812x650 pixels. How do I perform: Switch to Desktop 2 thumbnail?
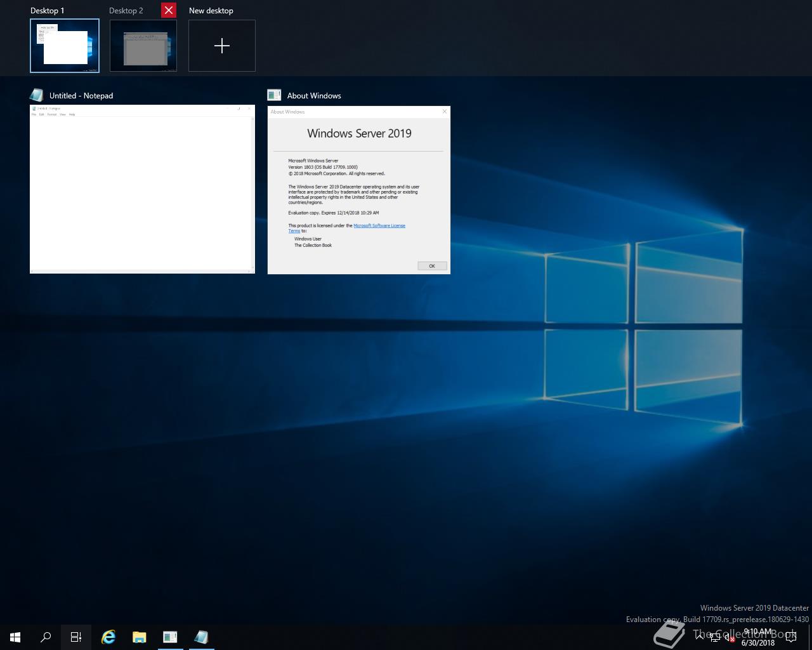pos(143,46)
